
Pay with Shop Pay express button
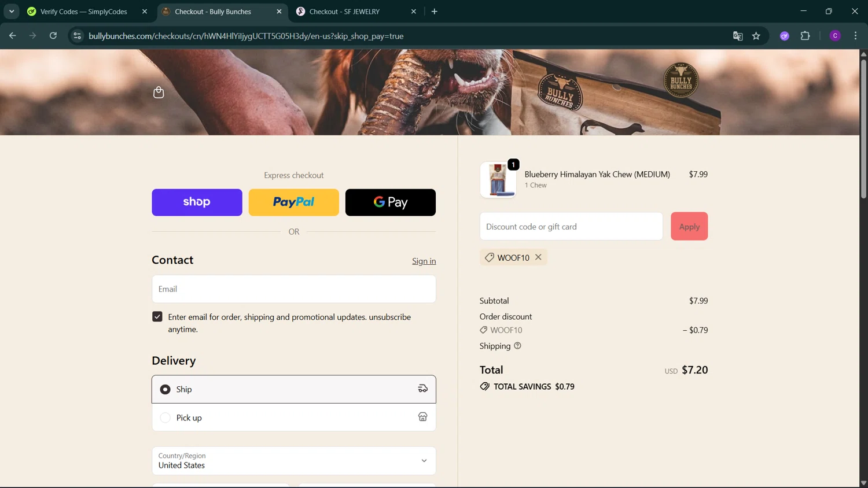coord(197,202)
